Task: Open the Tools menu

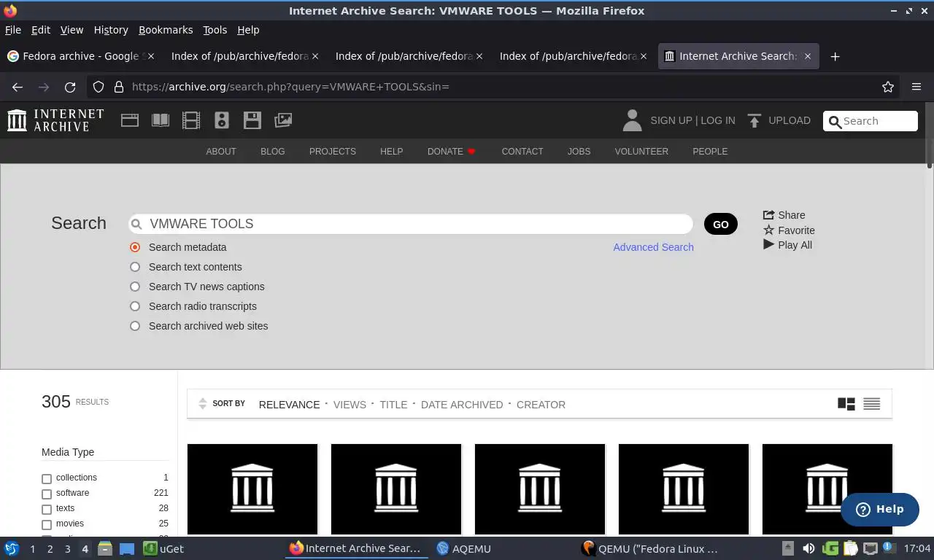Action: pos(215,30)
